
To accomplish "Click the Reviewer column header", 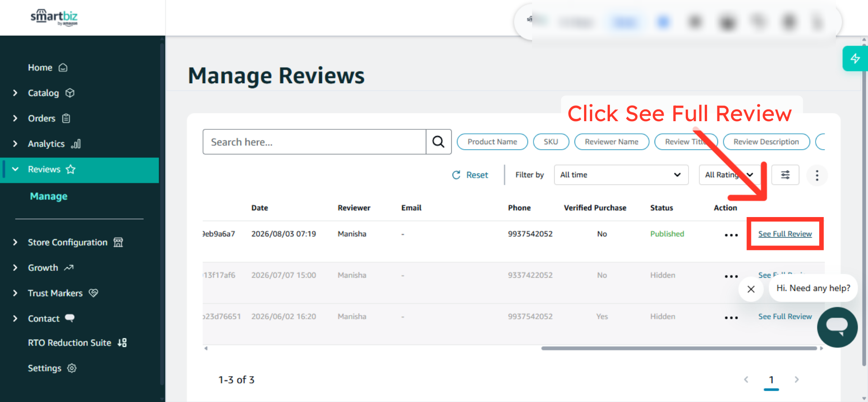I will (x=354, y=208).
